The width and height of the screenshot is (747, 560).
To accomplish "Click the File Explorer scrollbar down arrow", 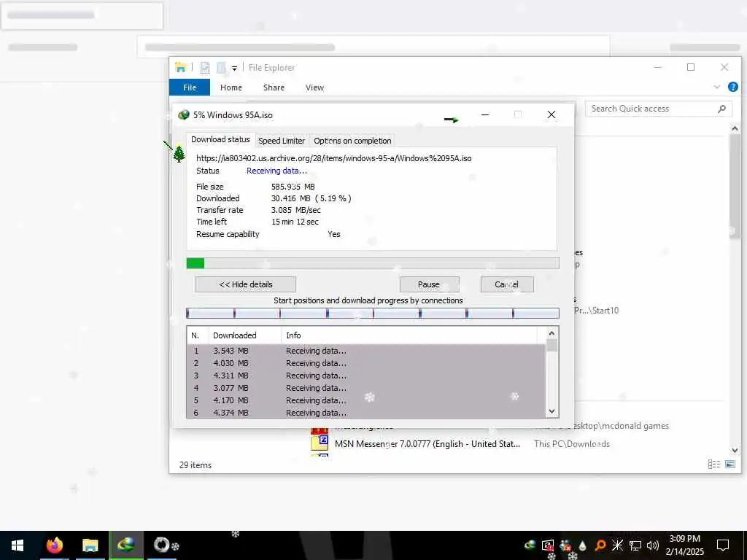I will tap(735, 450).
